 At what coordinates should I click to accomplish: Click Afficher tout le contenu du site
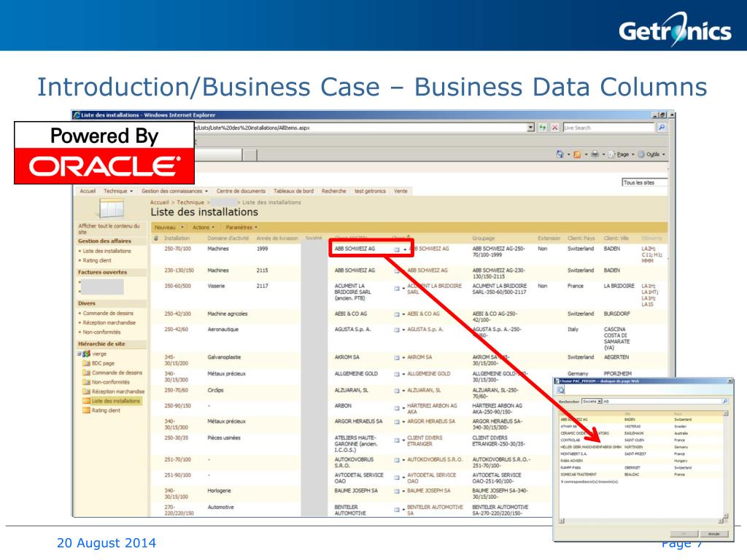click(109, 228)
